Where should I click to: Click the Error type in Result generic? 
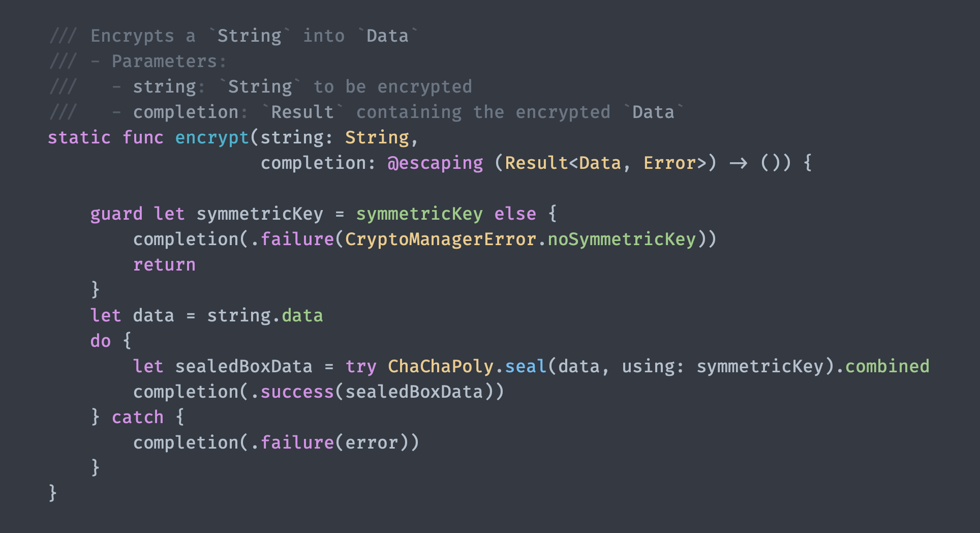[x=669, y=163]
